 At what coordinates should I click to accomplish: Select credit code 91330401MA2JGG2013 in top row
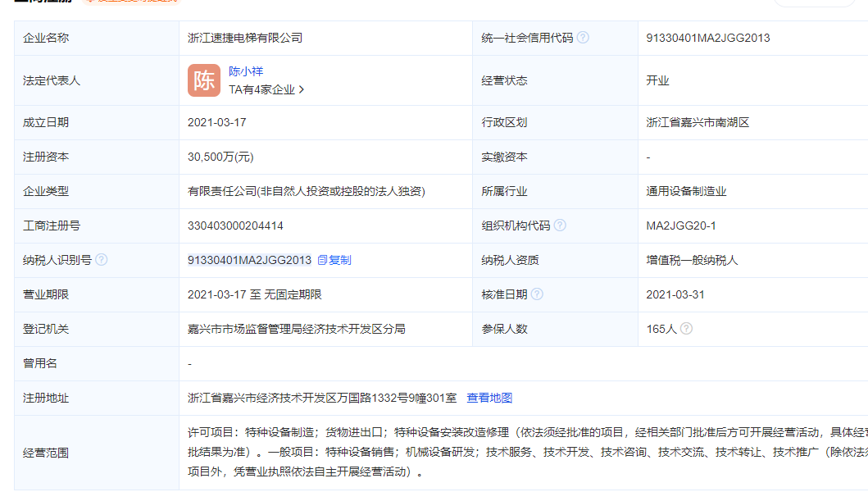708,38
